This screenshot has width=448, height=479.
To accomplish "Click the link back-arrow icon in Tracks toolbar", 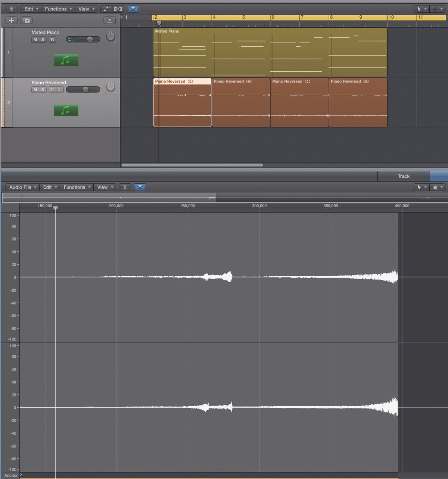I will 10,9.
